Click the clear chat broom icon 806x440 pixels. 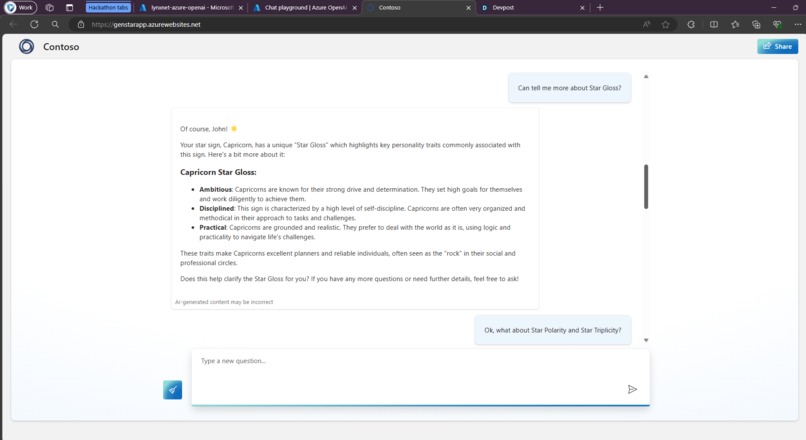pyautogui.click(x=173, y=390)
